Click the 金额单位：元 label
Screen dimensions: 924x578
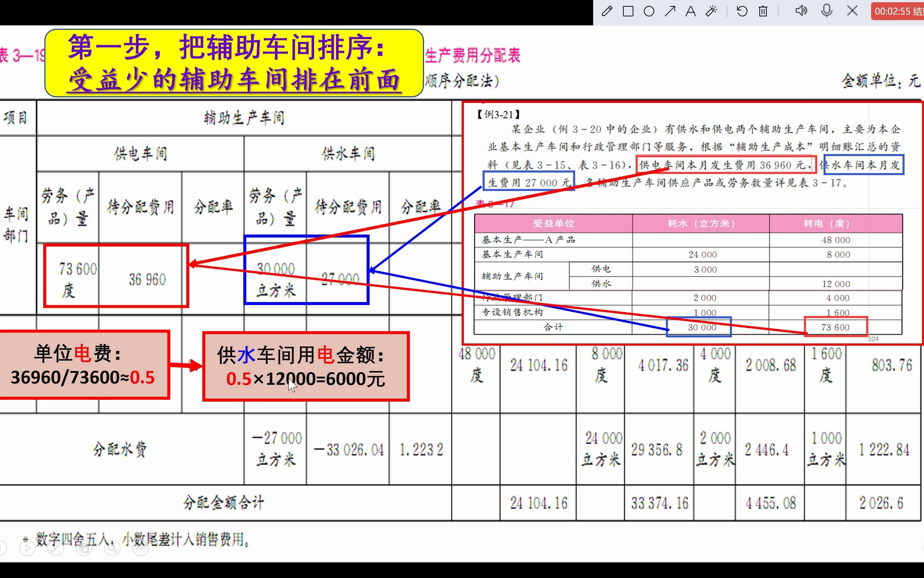click(881, 81)
